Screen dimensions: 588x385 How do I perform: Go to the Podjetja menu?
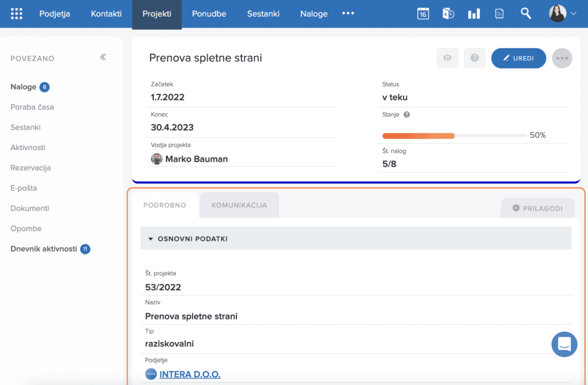coord(55,14)
